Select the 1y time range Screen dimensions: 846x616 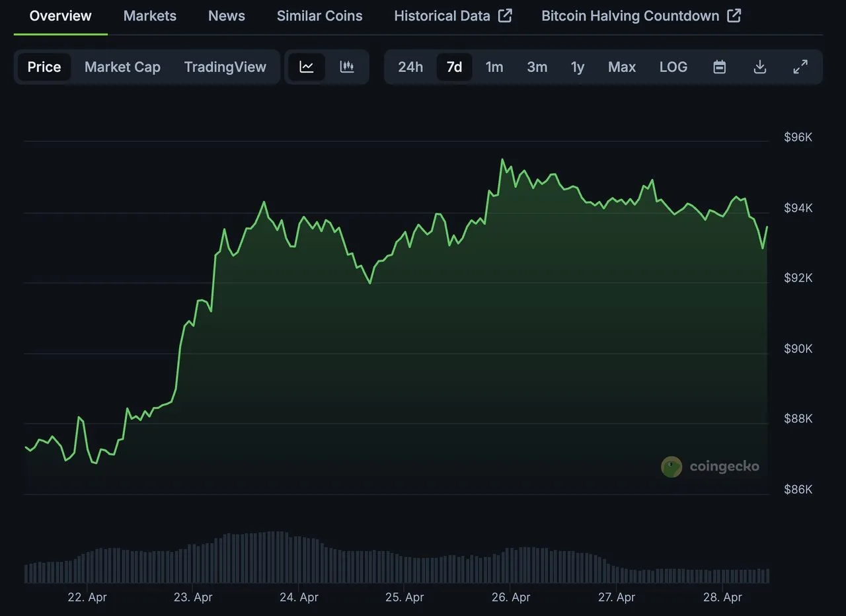[578, 67]
